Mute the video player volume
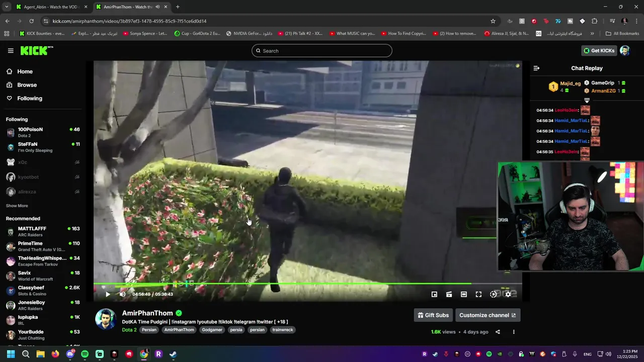This screenshot has width=644, height=362. pyautogui.click(x=122, y=294)
